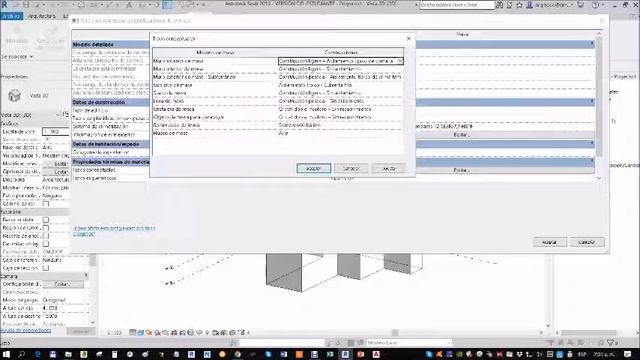Collapse the Cámara properties section
This screenshot has height=360, width=640.
[x=86, y=276]
